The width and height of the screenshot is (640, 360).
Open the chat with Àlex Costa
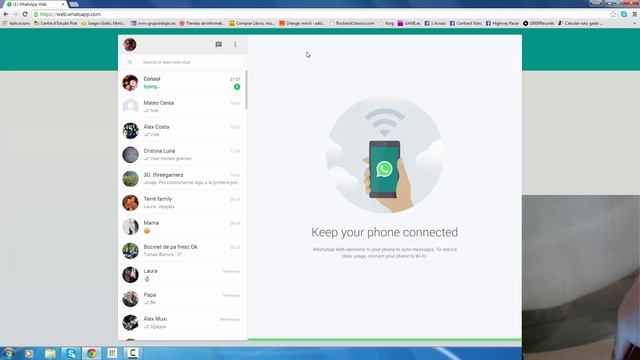click(182, 131)
